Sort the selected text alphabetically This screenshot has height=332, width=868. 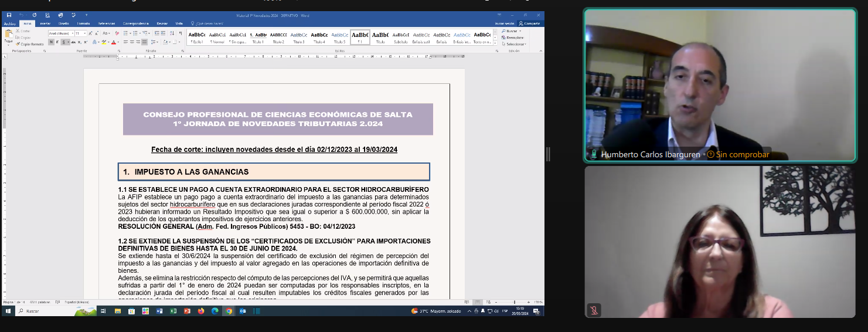coord(172,33)
